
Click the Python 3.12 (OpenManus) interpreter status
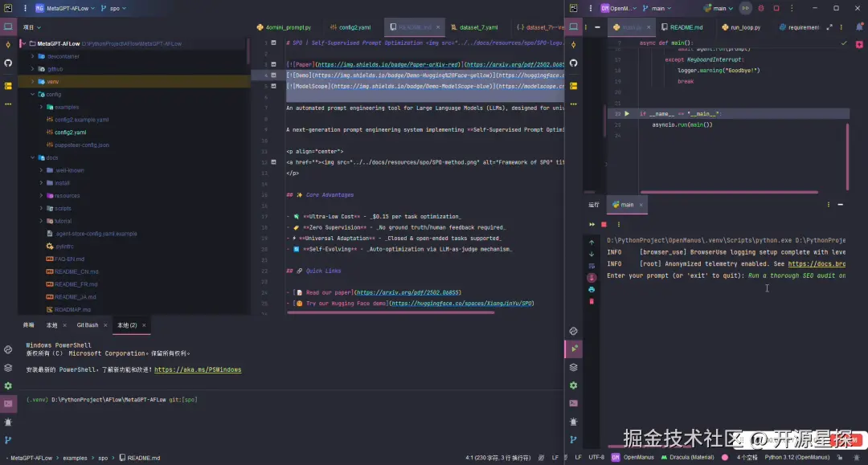coord(796,457)
